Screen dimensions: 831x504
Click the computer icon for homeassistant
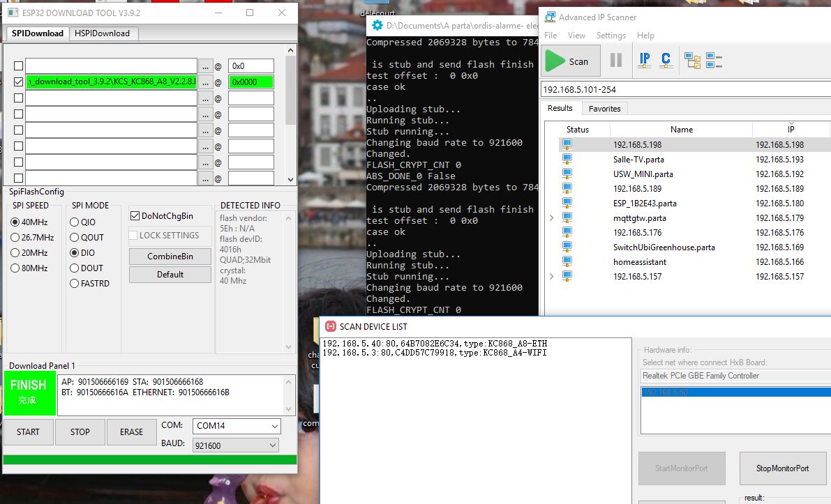tap(567, 262)
